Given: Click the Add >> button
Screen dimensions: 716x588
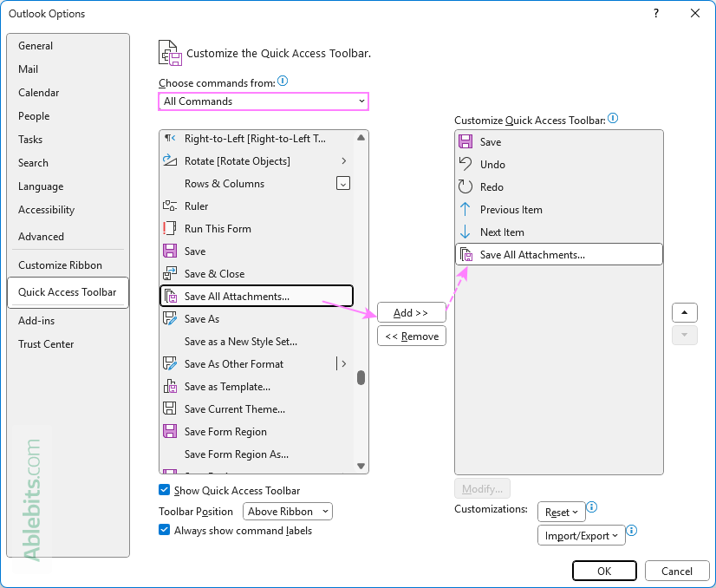Looking at the screenshot, I should pos(412,312).
